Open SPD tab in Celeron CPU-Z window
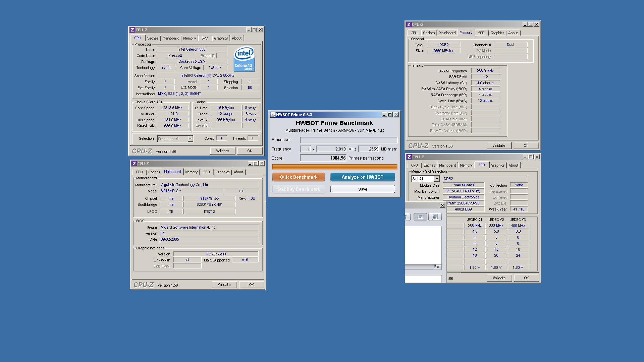This screenshot has height=362, width=644. [x=205, y=38]
